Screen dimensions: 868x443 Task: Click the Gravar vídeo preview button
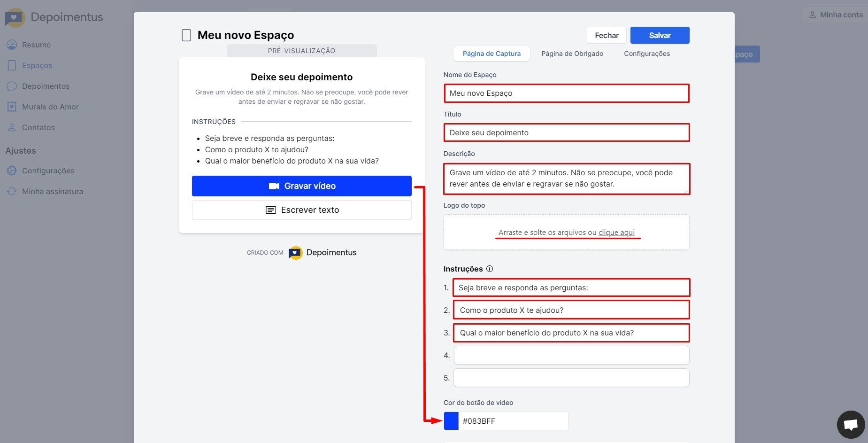point(301,186)
